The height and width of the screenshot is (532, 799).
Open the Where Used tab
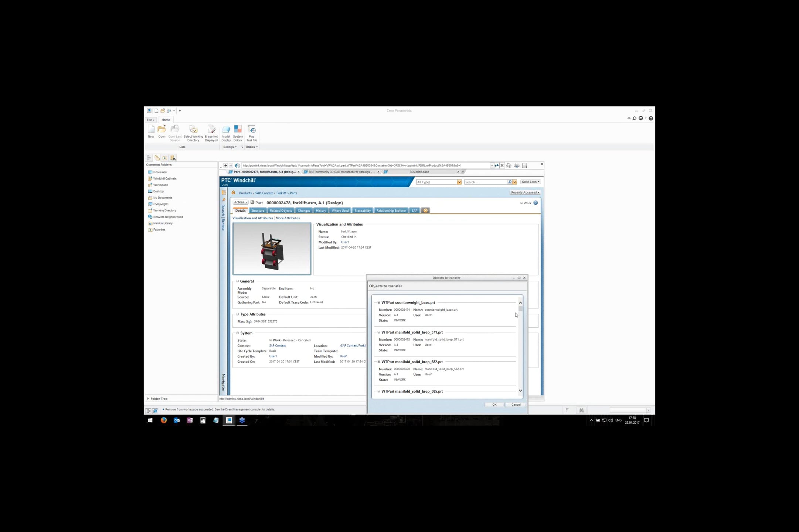pos(340,210)
